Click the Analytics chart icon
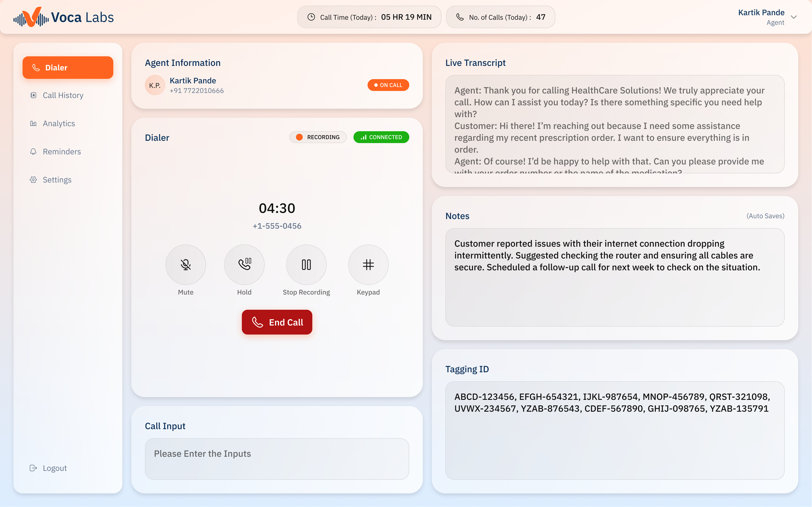The image size is (812, 507). click(x=33, y=123)
